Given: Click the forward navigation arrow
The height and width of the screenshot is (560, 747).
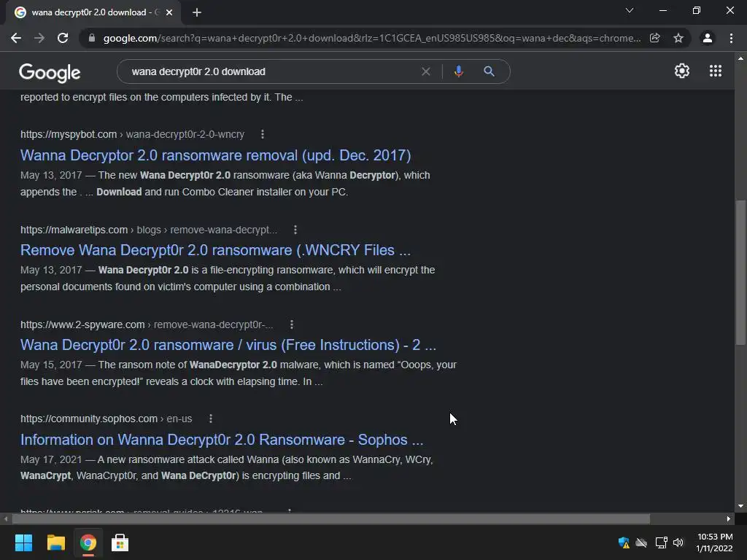Looking at the screenshot, I should tap(39, 38).
